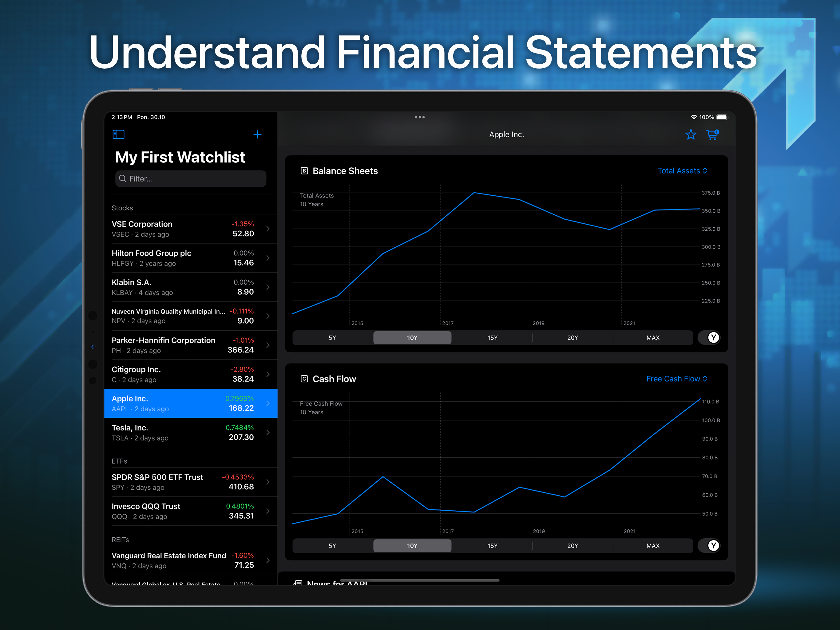
Task: Open the Total Assets metric dropdown
Action: pyautogui.click(x=682, y=171)
